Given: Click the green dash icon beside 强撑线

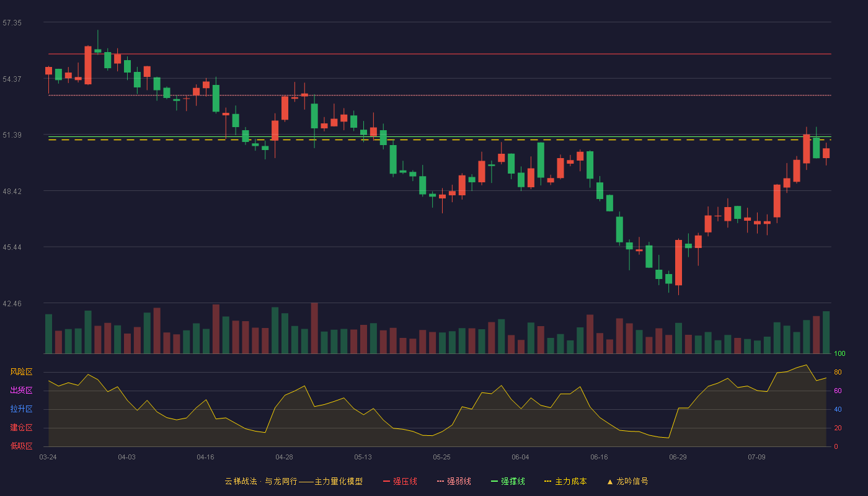Looking at the screenshot, I should pyautogui.click(x=494, y=482).
